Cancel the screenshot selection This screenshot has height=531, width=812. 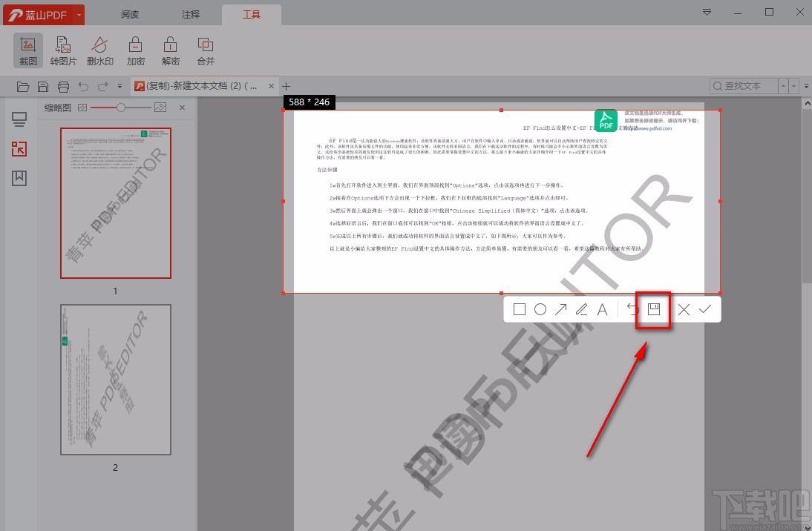tap(684, 309)
